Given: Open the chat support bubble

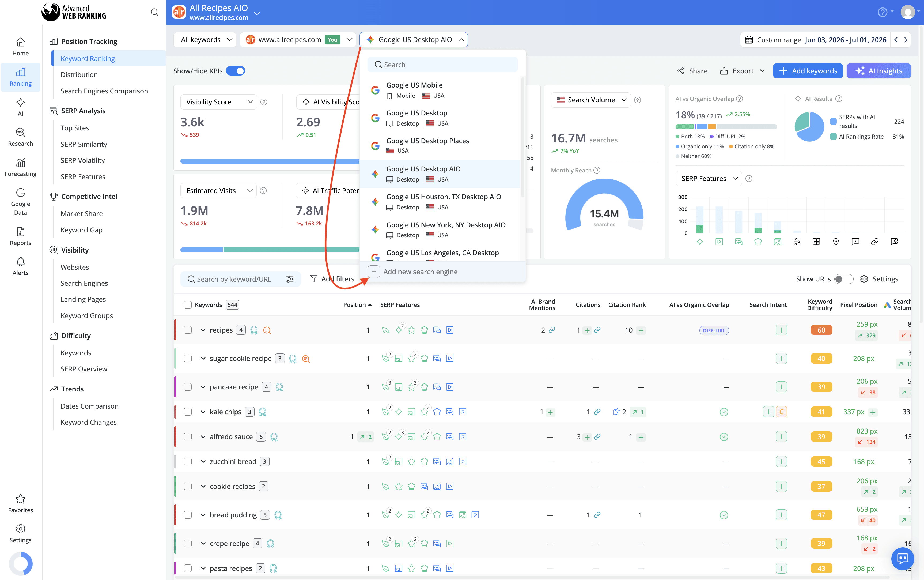Looking at the screenshot, I should click(x=903, y=559).
